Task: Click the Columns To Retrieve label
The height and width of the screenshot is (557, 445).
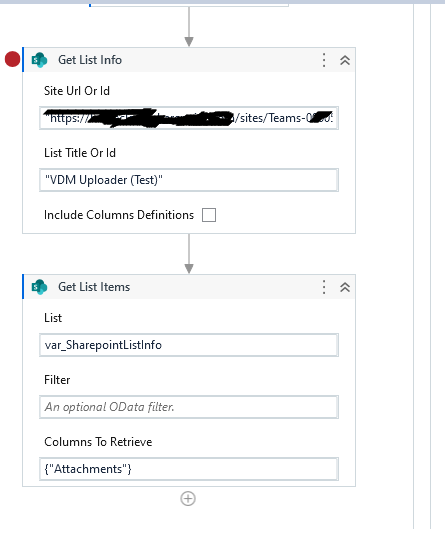Action: click(x=98, y=442)
